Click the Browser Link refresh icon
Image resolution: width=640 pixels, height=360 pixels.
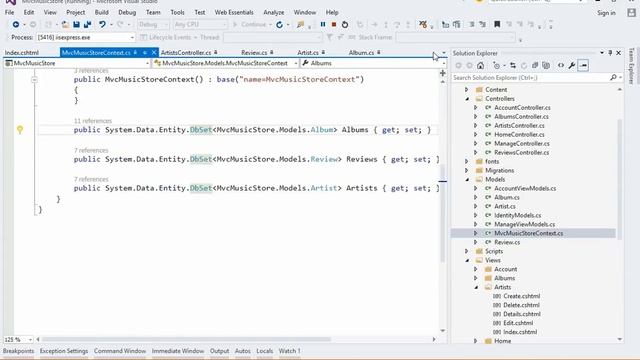click(x=279, y=24)
